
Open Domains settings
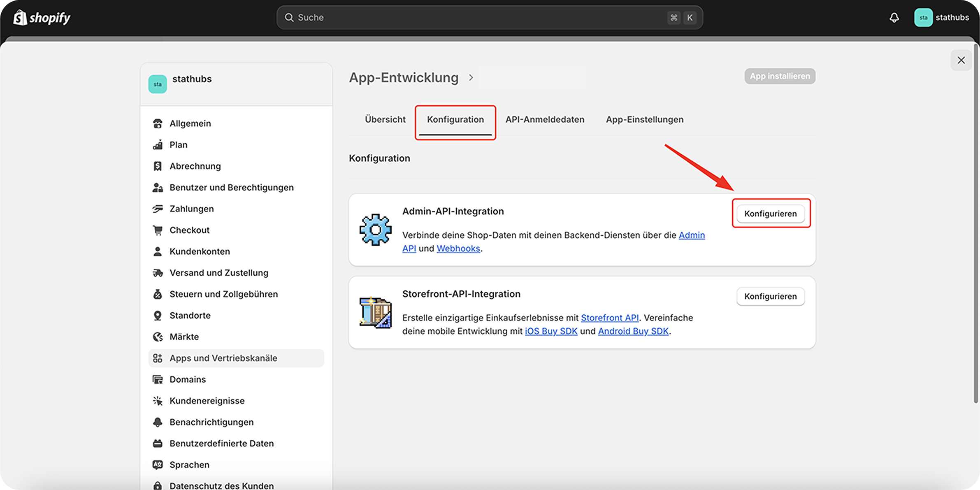(x=236, y=379)
